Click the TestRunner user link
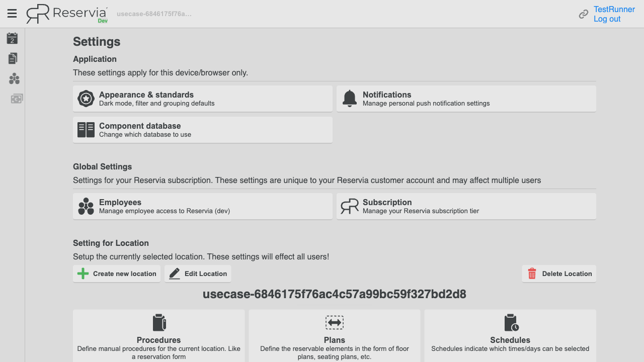The height and width of the screenshot is (362, 644). pyautogui.click(x=614, y=10)
